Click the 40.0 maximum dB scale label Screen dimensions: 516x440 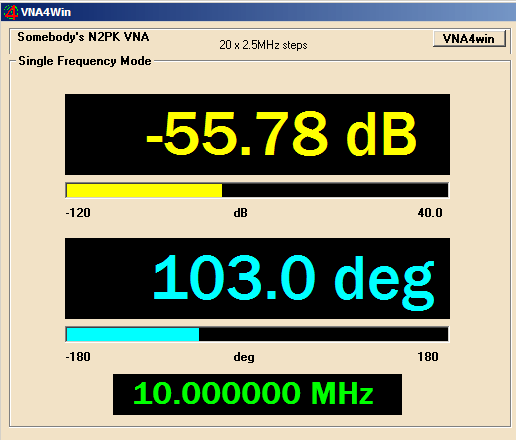coord(430,213)
